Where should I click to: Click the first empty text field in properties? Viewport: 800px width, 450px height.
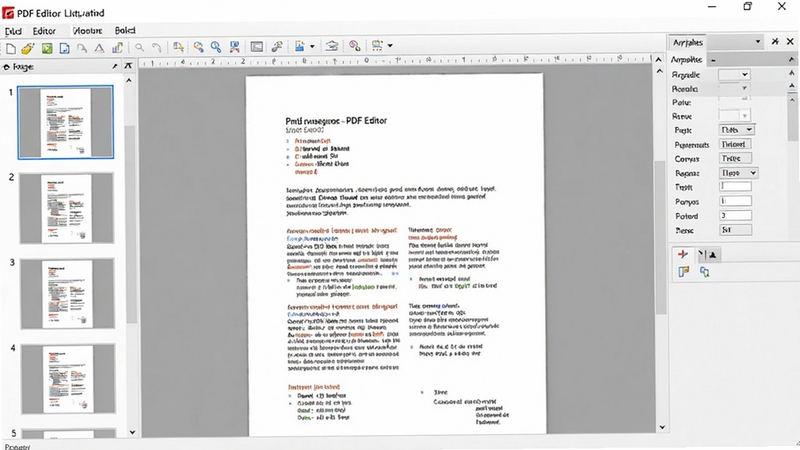[735, 187]
